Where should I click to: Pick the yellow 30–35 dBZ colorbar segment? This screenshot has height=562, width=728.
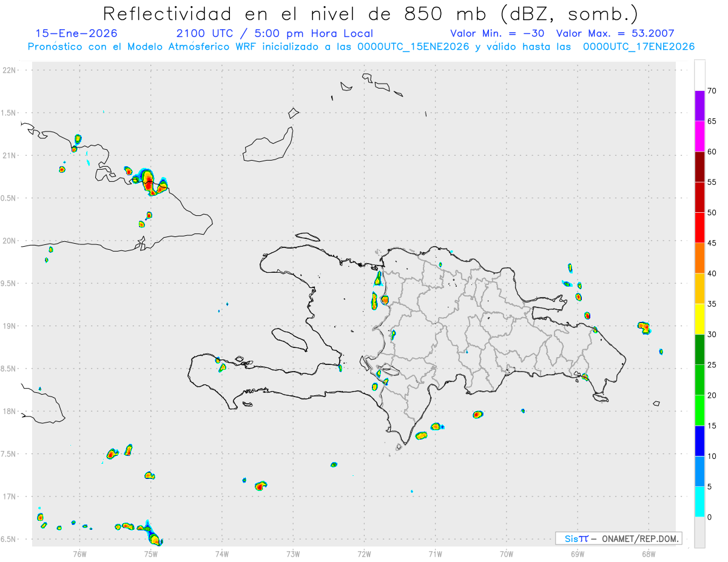699,319
